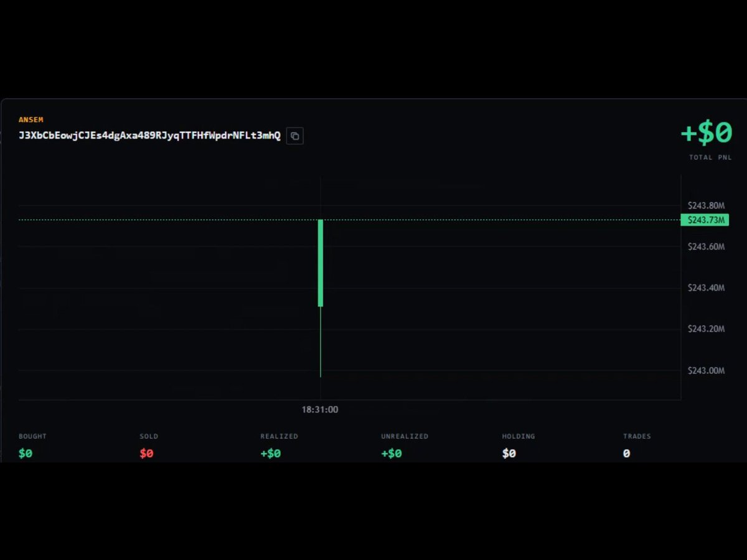
Task: Click the $243.20M price axis label
Action: (706, 329)
